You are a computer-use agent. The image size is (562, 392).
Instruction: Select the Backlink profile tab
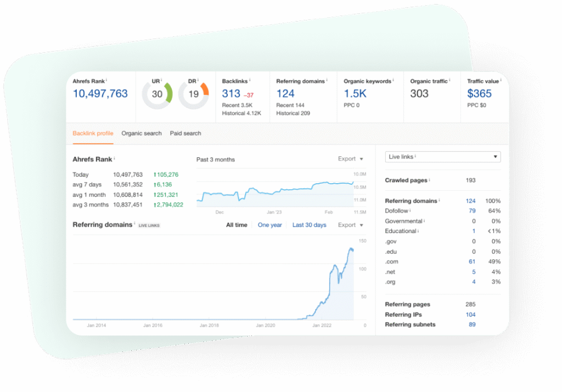[x=93, y=133]
